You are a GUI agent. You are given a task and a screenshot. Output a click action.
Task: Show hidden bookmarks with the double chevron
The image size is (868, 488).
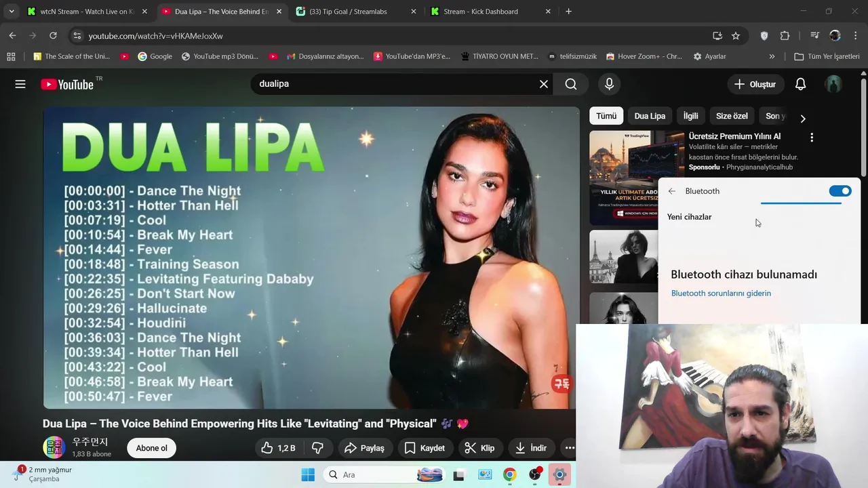772,56
